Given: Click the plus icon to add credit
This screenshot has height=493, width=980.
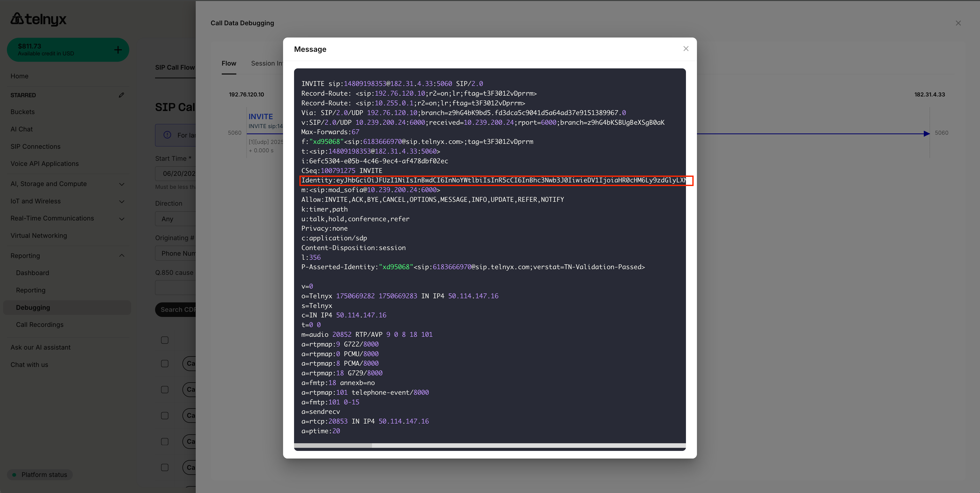Looking at the screenshot, I should [x=118, y=50].
